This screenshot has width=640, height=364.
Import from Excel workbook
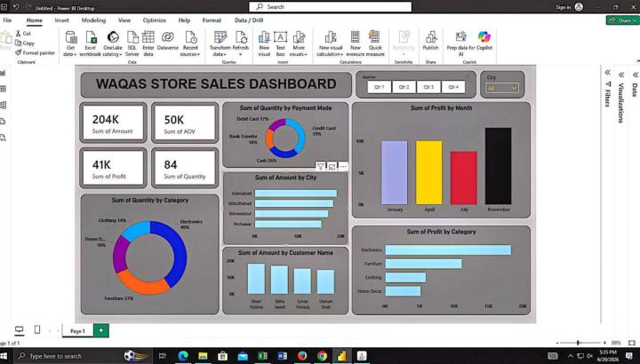point(90,44)
